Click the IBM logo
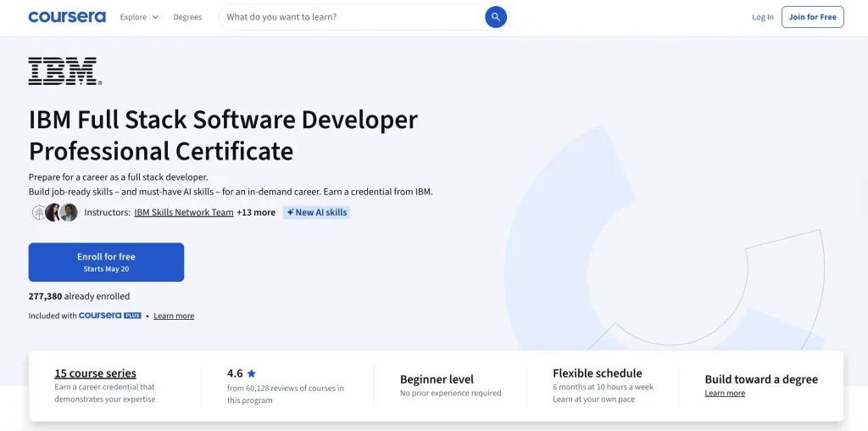The image size is (868, 431). pos(64,71)
